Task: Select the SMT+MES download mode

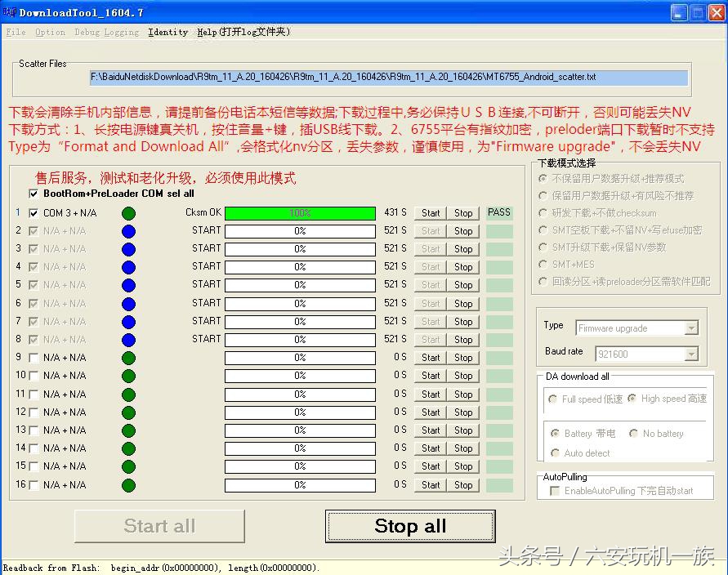Action: coord(542,264)
